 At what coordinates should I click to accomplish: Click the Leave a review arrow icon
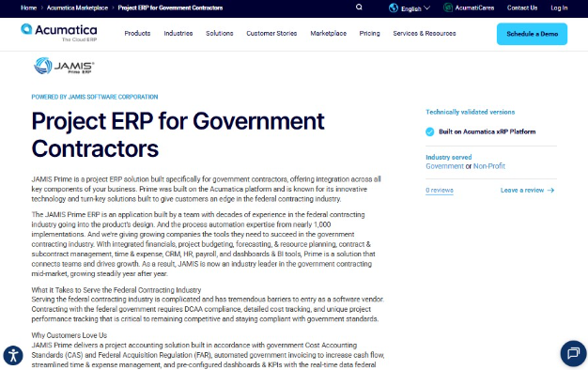click(x=550, y=191)
